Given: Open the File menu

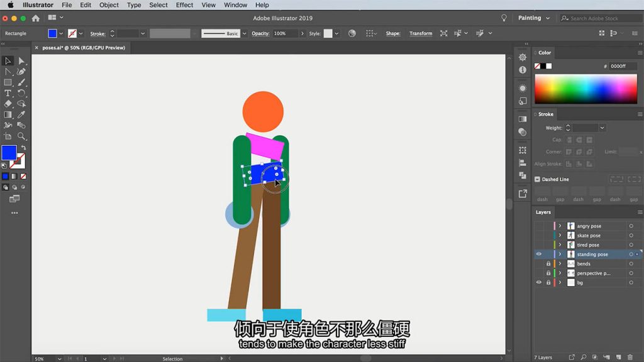Looking at the screenshot, I should click(x=67, y=5).
